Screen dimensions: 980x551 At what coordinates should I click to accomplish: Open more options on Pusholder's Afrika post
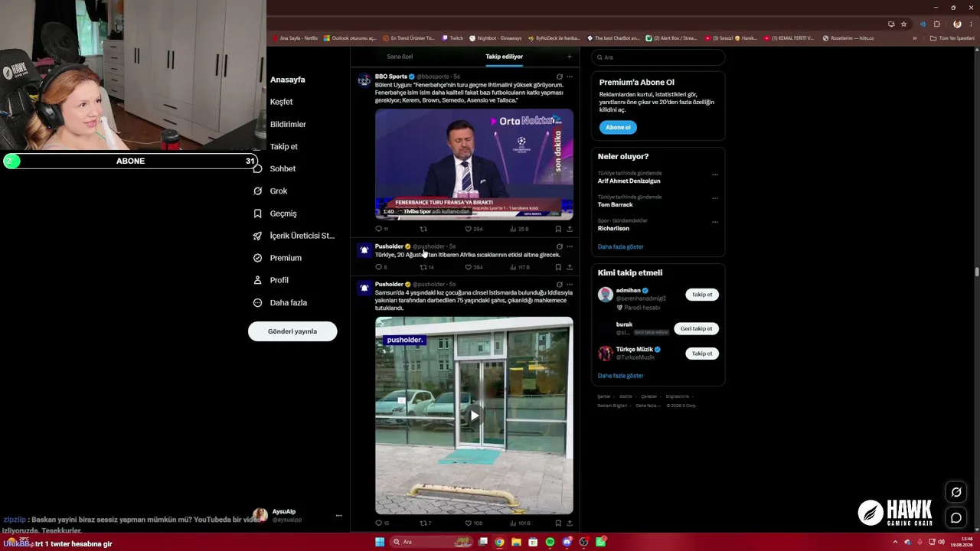coord(570,246)
